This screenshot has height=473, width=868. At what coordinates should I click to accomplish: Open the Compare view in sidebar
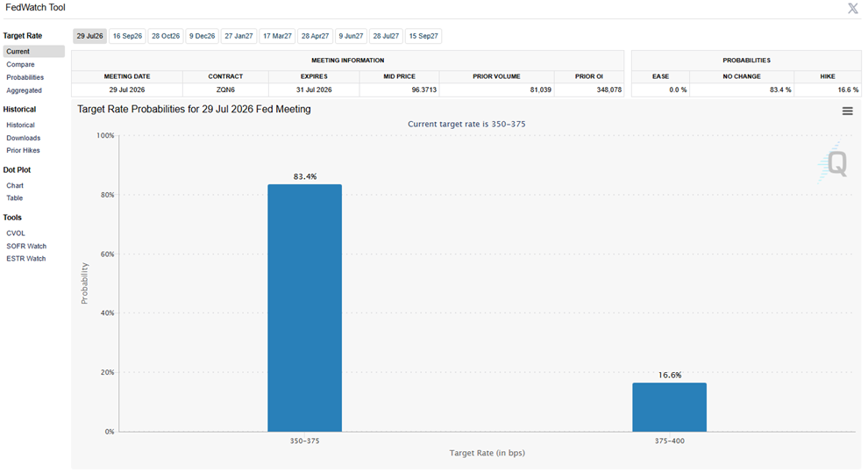[x=20, y=65]
